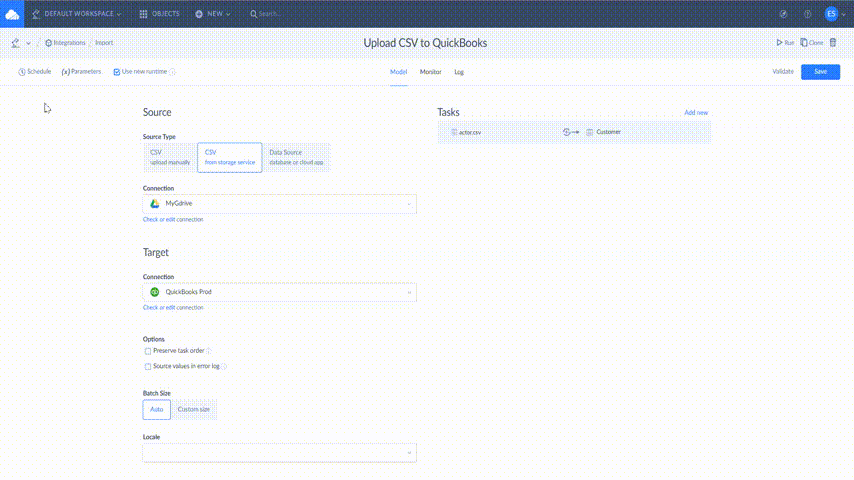Select Data Source database or cloud app

pos(296,157)
